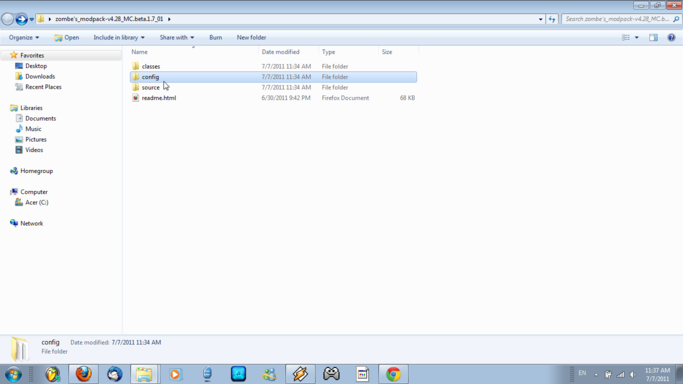Click the blue square taskbar icon
The image size is (683, 384).
pyautogui.click(x=238, y=374)
